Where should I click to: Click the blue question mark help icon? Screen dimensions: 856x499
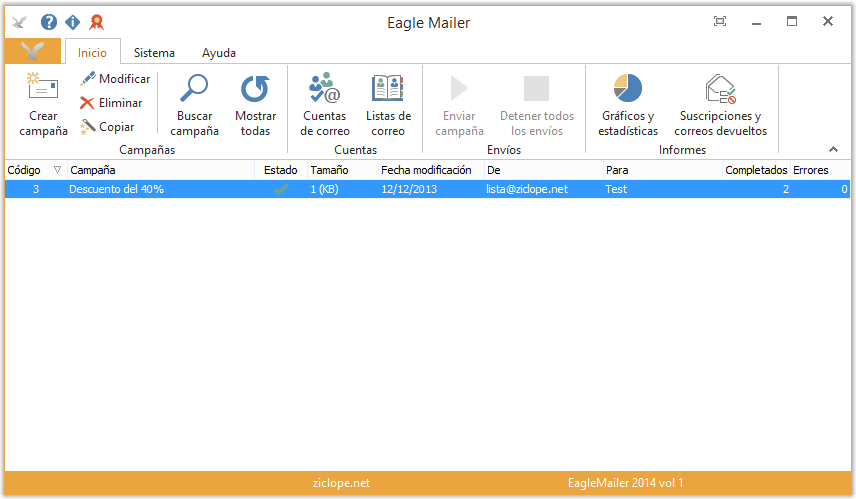tap(49, 22)
